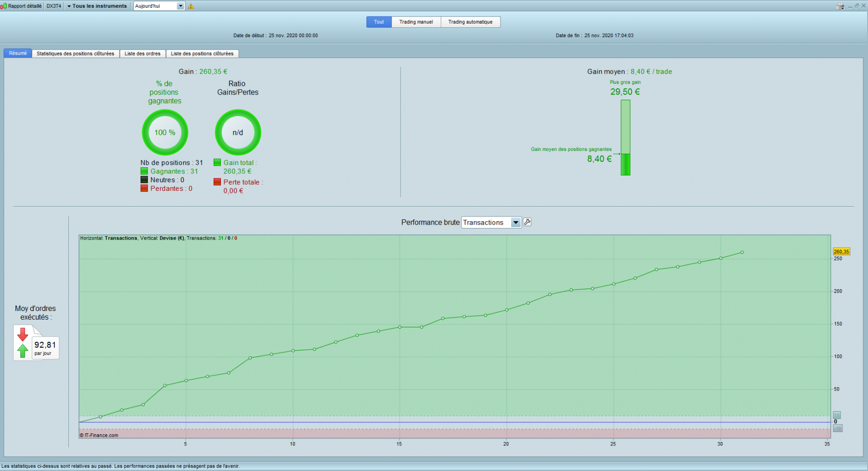The image size is (868, 471).
Task: Click the Gain 260,35 € value
Action: 213,71
